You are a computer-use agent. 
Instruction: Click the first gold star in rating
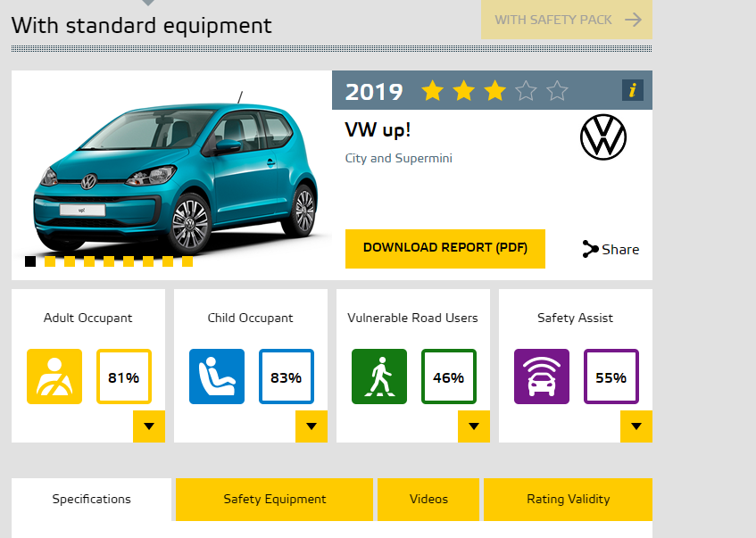click(433, 91)
